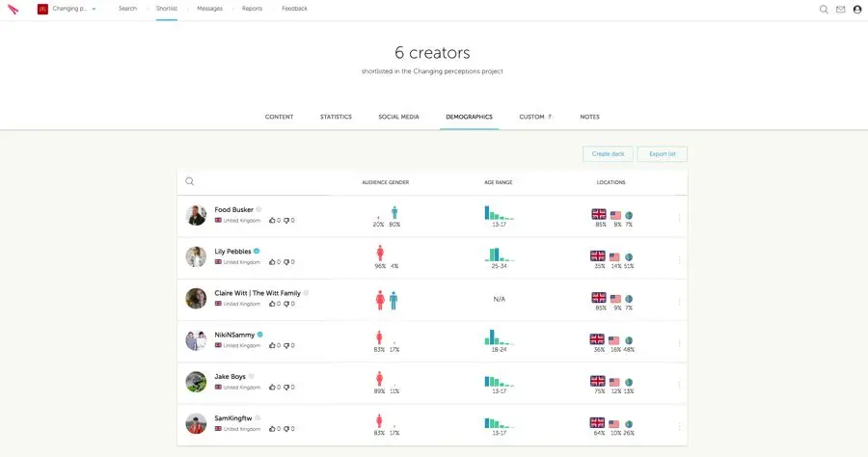This screenshot has height=457, width=868.
Task: Click the pink bird logo icon
Action: tap(14, 10)
